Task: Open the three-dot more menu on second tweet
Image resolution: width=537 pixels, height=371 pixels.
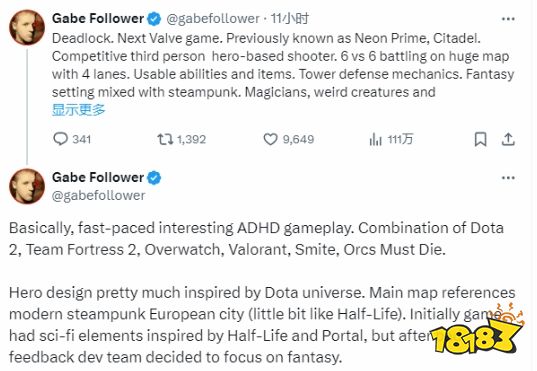Action: tap(508, 178)
